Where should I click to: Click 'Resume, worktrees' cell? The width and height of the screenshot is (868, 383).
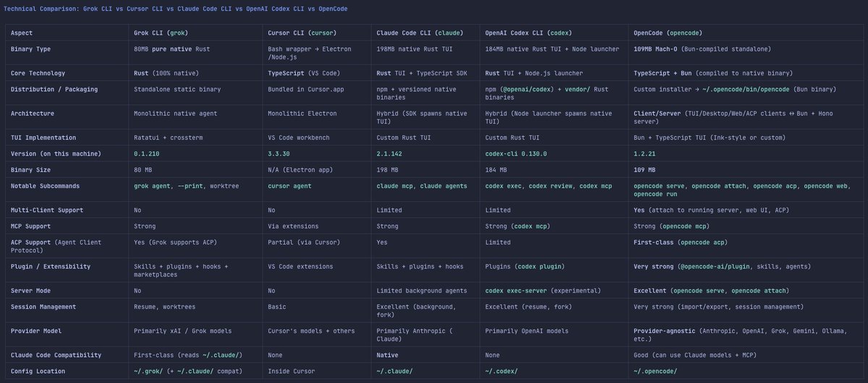(165, 307)
